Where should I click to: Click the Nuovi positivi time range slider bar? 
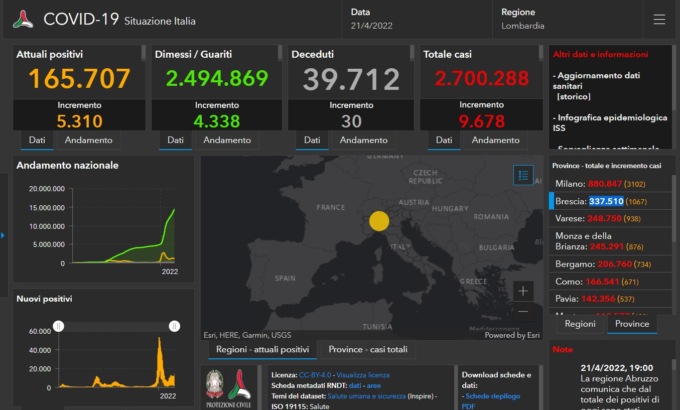(x=116, y=326)
